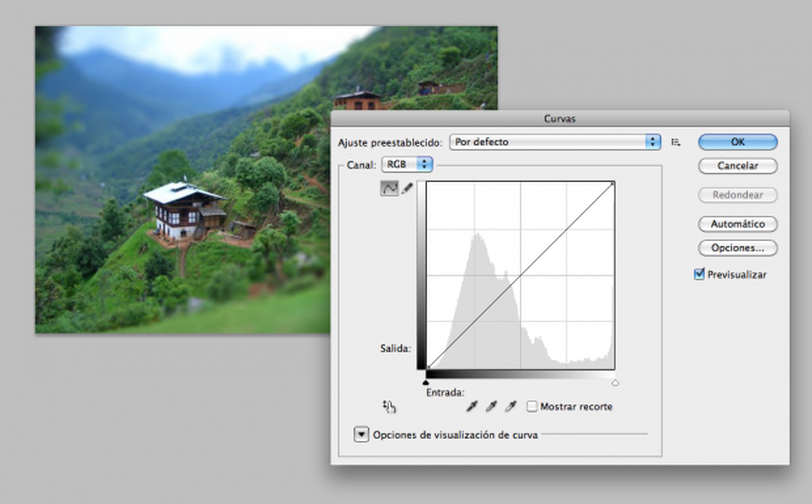Screen dimensions: 812x504
Task: Click the Automático button
Action: [738, 224]
